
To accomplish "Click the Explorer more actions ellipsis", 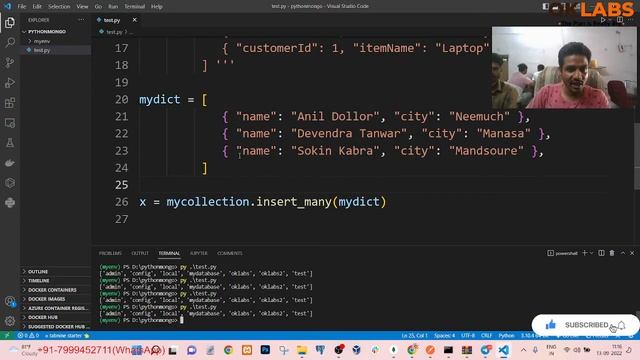I will [81, 20].
